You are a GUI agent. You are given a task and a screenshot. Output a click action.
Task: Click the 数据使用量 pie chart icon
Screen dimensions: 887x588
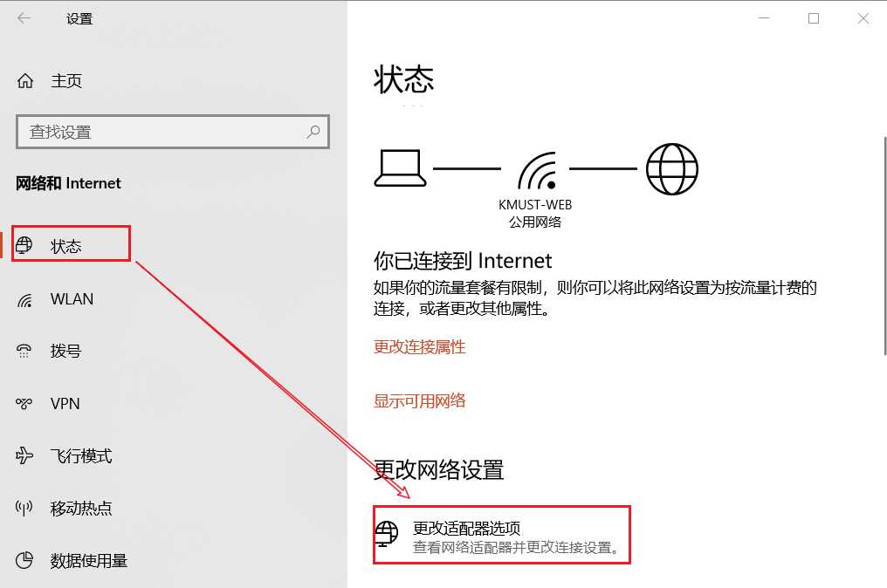click(24, 560)
